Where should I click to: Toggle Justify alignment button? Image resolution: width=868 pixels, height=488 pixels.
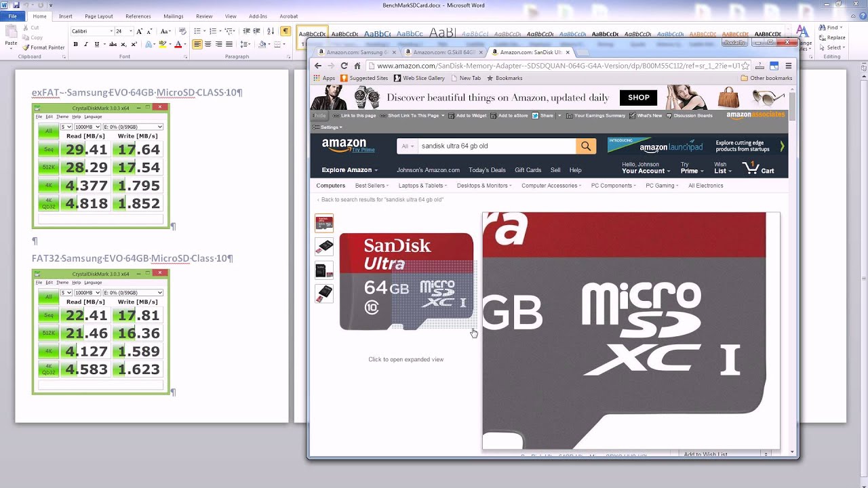tap(229, 44)
